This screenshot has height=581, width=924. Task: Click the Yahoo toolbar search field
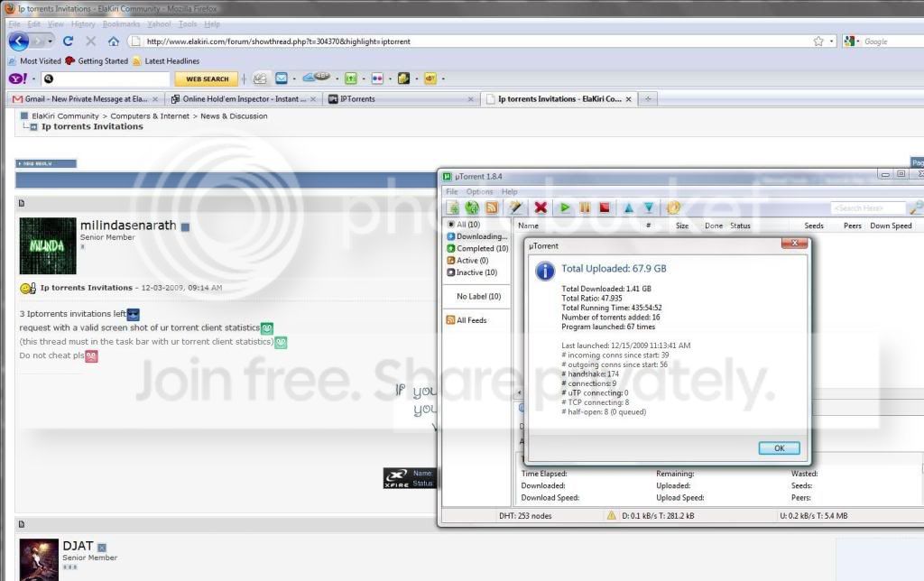click(x=106, y=78)
